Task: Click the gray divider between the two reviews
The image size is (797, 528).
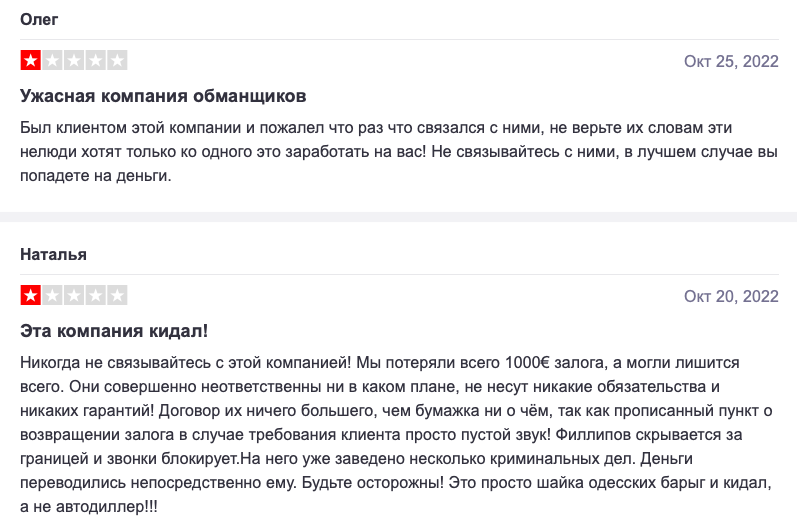Action: point(398,217)
